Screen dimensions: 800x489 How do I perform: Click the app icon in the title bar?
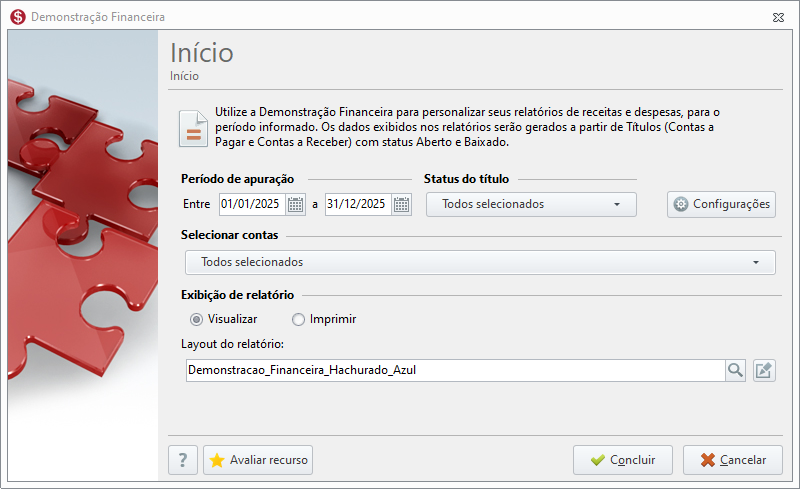click(x=17, y=17)
